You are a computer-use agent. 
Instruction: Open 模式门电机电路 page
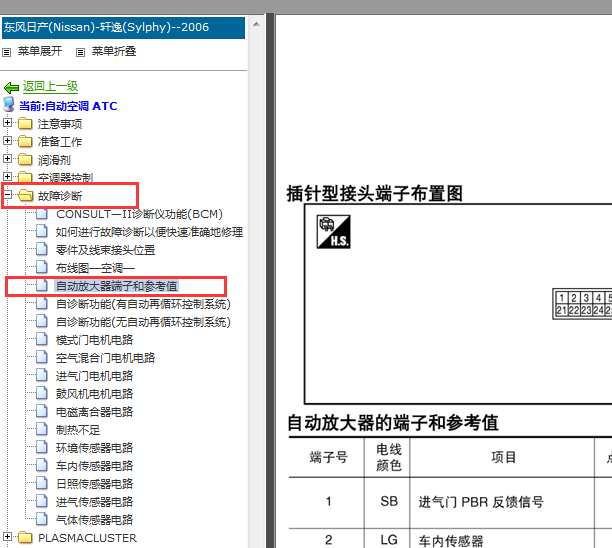tap(94, 340)
